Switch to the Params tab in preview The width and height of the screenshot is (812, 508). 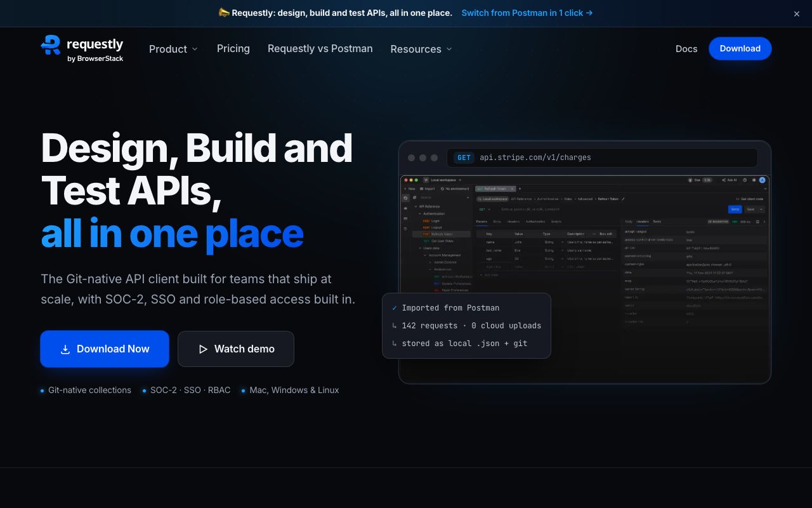pyautogui.click(x=481, y=222)
